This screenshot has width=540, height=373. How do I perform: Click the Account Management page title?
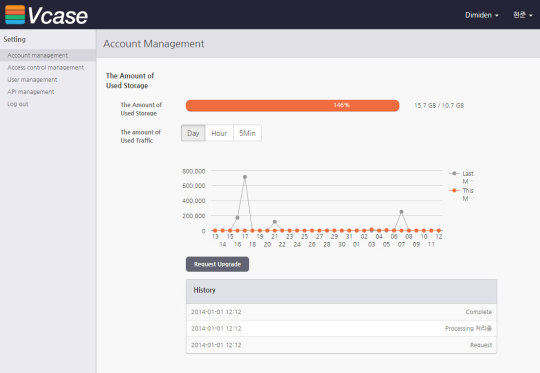(x=154, y=44)
